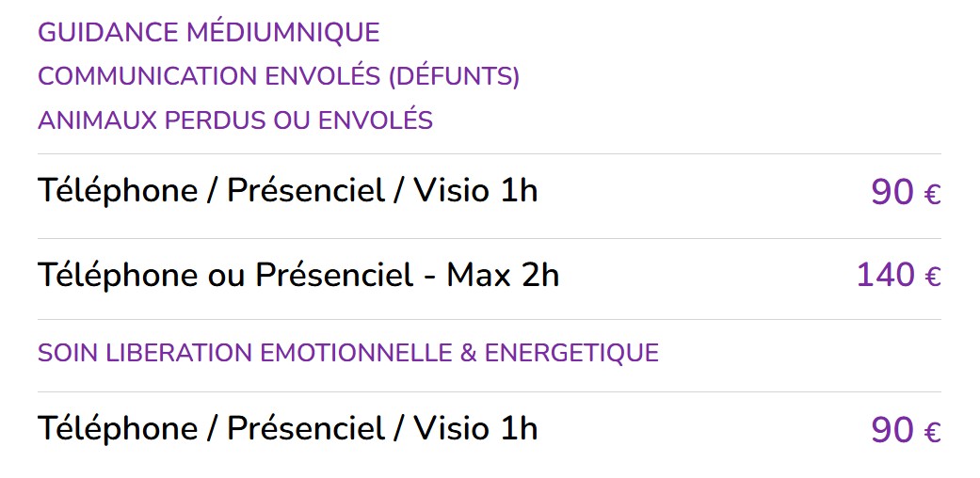Click the 90 € price under Soin Liberation
Viewport: 980px width, 478px height.
point(907,431)
